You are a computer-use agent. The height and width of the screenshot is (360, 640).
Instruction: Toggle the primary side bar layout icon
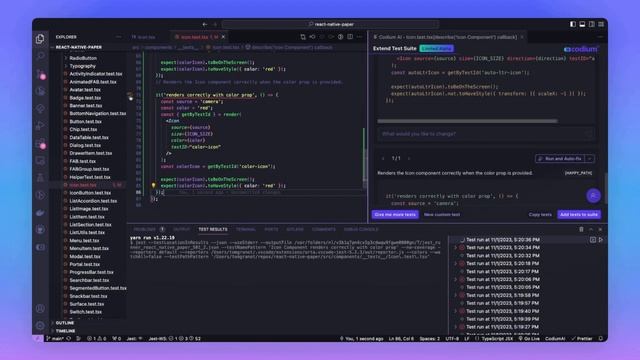(573, 24)
